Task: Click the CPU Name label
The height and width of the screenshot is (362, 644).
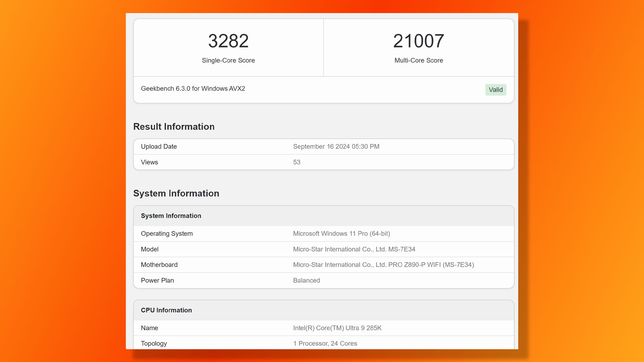Action: (x=149, y=328)
